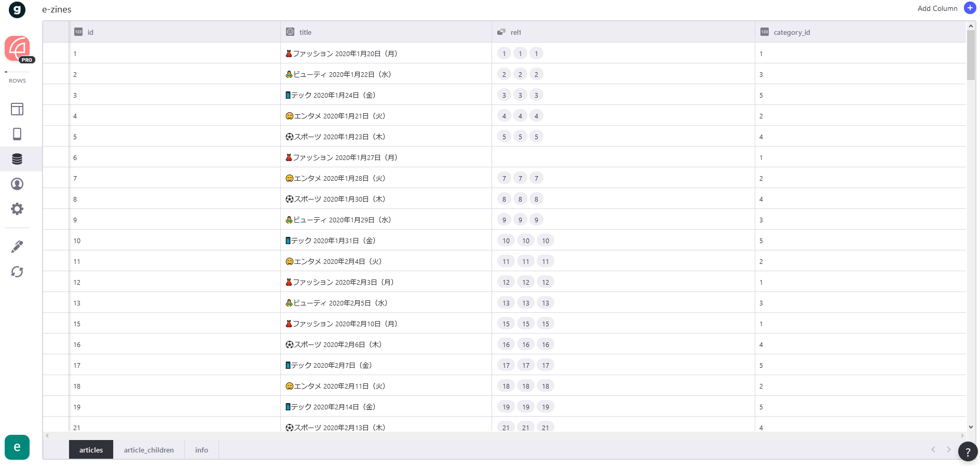Image resolution: width=980 pixels, height=466 pixels.
Task: Click the vertical scrollbar thumb
Action: click(x=971, y=56)
